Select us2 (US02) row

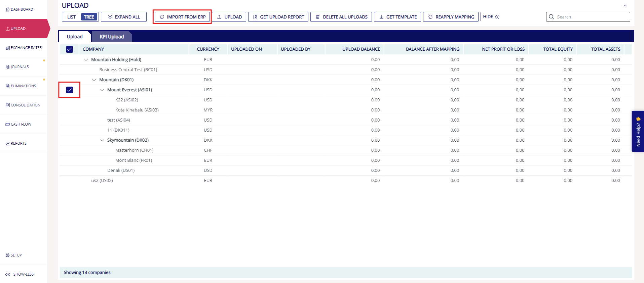coord(346,181)
